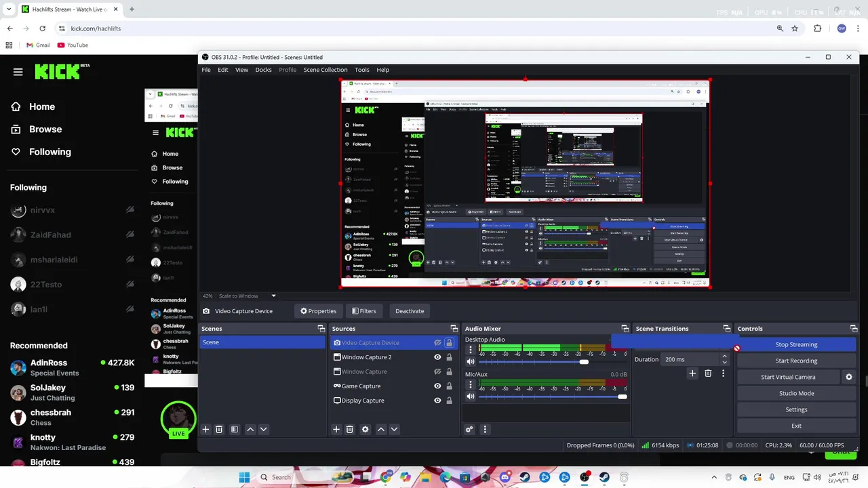The height and width of the screenshot is (488, 868).
Task: Hide the Window Capture 2 source
Action: [x=437, y=357]
